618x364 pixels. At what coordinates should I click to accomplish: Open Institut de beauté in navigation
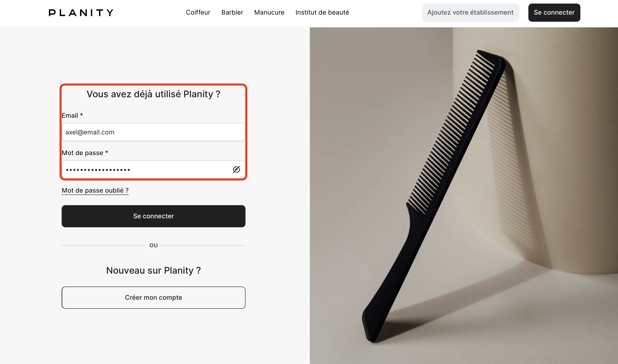point(322,13)
